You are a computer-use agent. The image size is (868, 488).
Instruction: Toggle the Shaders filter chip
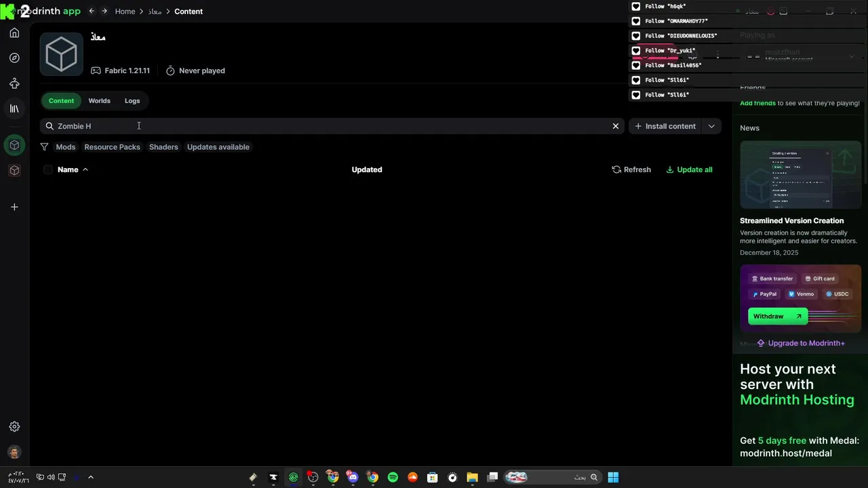click(x=163, y=147)
